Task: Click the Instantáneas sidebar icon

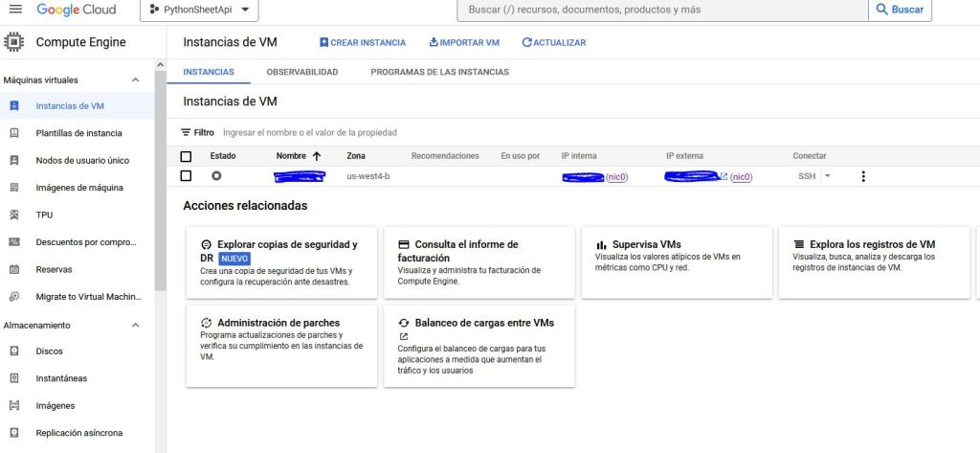Action: pos(14,378)
